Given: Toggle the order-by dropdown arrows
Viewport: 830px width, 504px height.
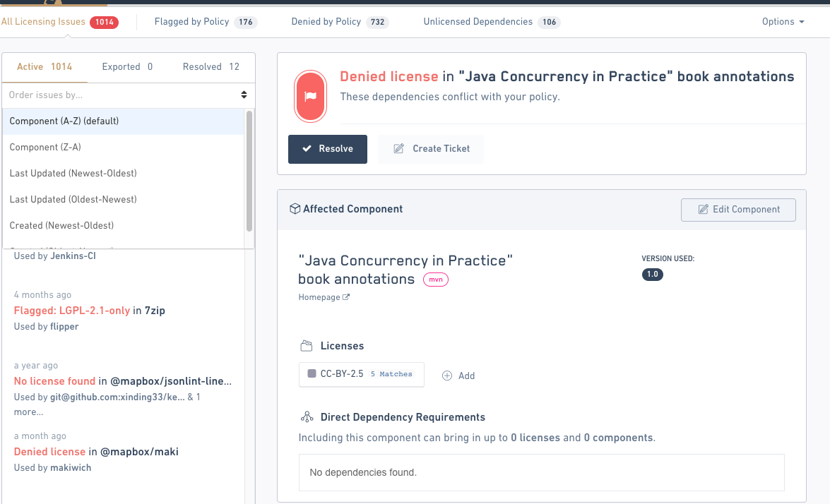Looking at the screenshot, I should click(244, 95).
